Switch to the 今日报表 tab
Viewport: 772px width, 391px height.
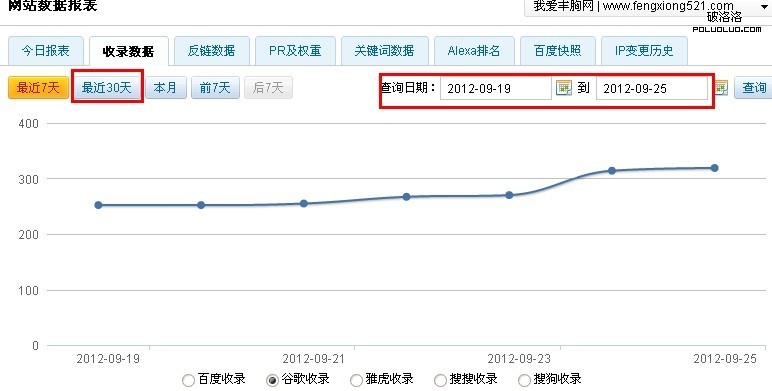coord(45,51)
